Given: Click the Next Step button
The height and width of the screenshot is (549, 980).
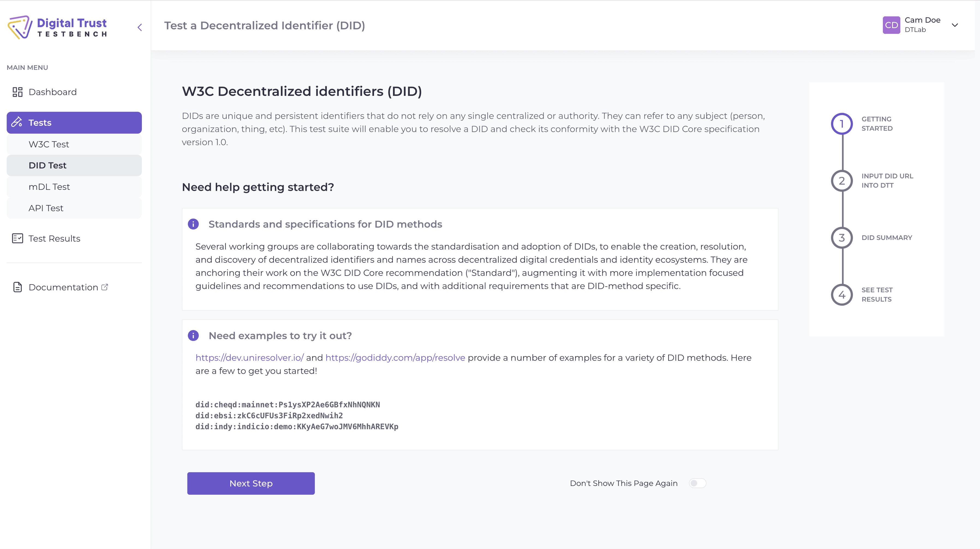Looking at the screenshot, I should (x=250, y=483).
